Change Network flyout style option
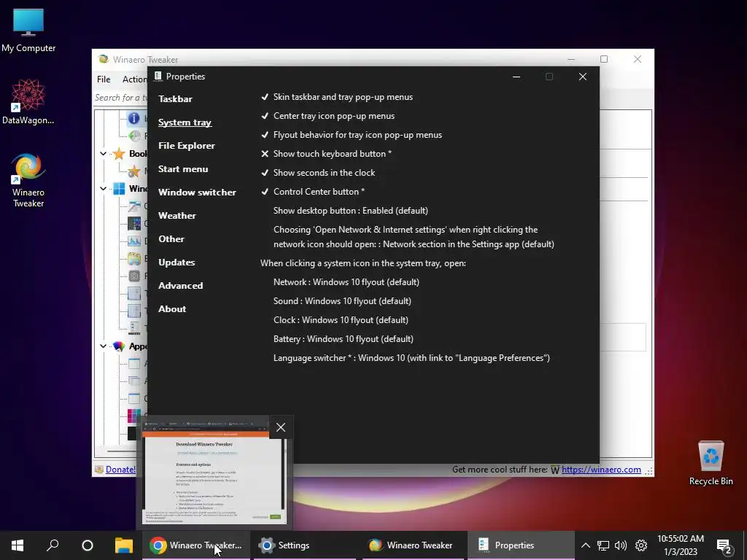This screenshot has width=747, height=560. pyautogui.click(x=347, y=282)
